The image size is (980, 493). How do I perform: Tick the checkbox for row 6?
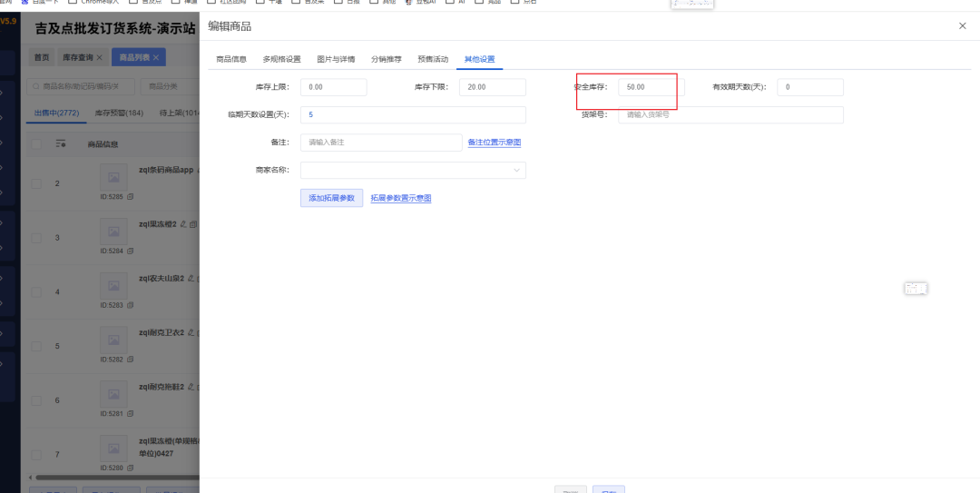pyautogui.click(x=36, y=400)
